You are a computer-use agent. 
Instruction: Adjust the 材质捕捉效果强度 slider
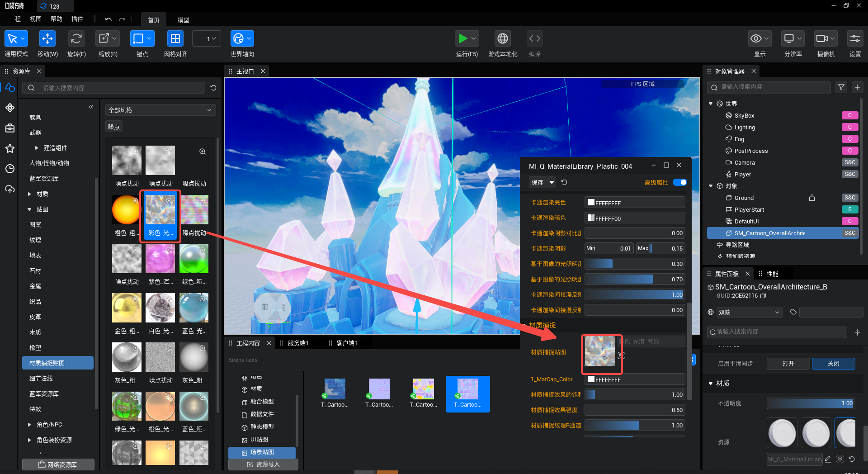click(635, 410)
